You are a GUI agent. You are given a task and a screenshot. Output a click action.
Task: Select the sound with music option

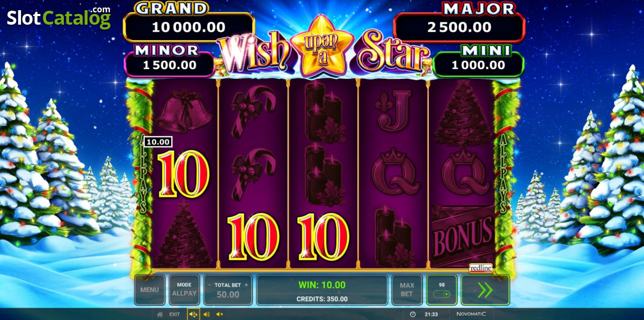(193, 314)
